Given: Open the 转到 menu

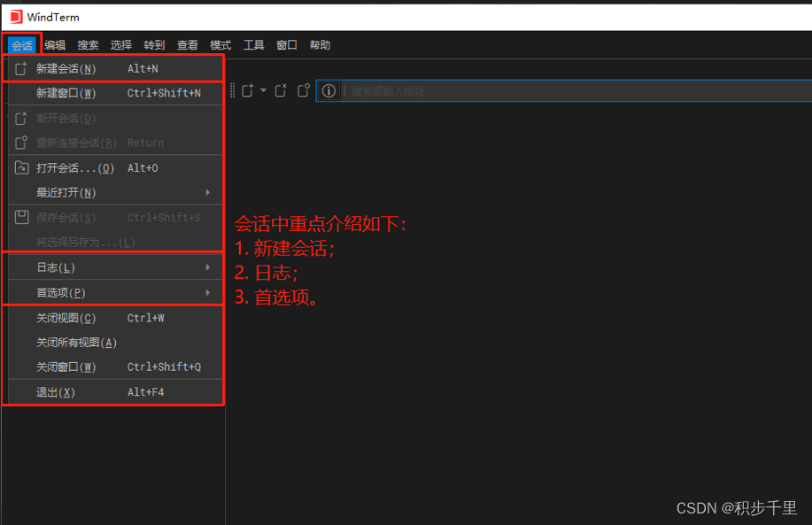Looking at the screenshot, I should [154, 45].
